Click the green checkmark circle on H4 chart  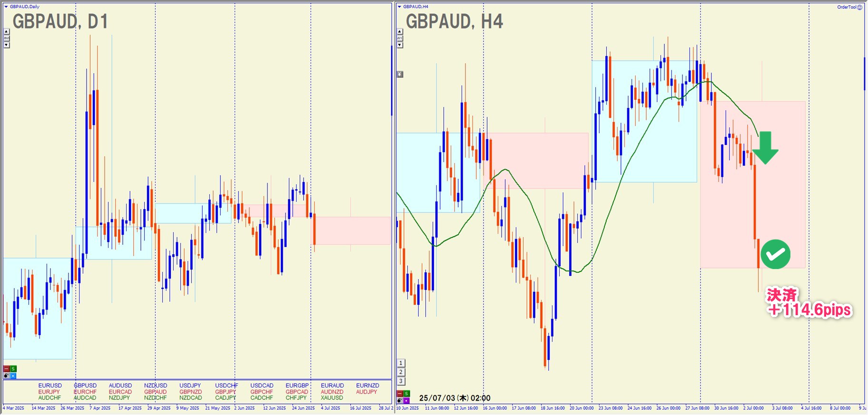(x=775, y=254)
